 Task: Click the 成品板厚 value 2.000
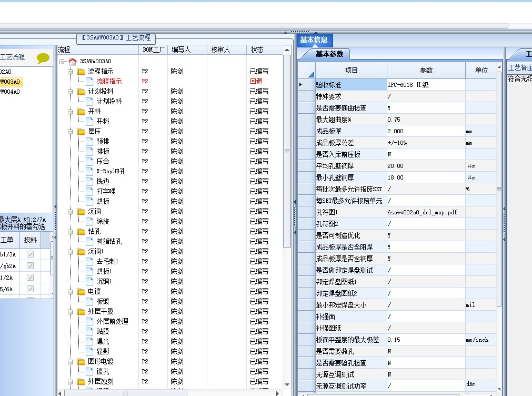point(426,132)
